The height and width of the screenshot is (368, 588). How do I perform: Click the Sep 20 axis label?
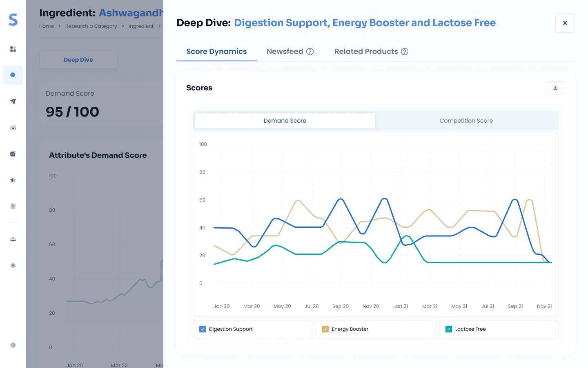coord(341,306)
